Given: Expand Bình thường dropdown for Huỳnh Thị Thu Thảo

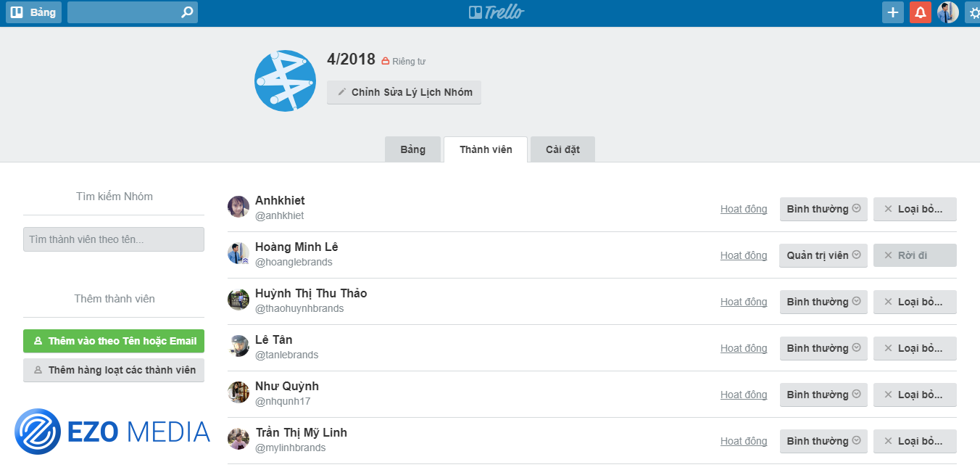Looking at the screenshot, I should point(823,302).
